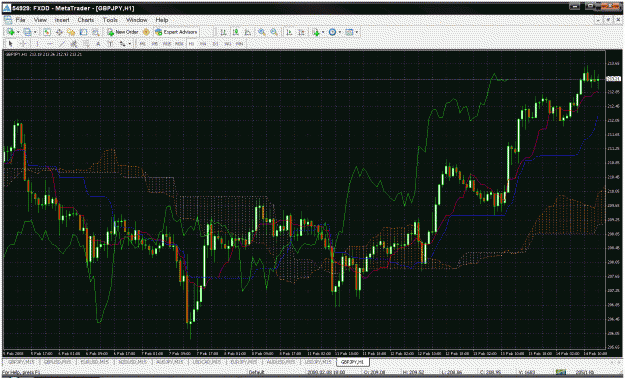This screenshot has width=625, height=378.
Task: Select the crosshair tool
Action: point(23,44)
